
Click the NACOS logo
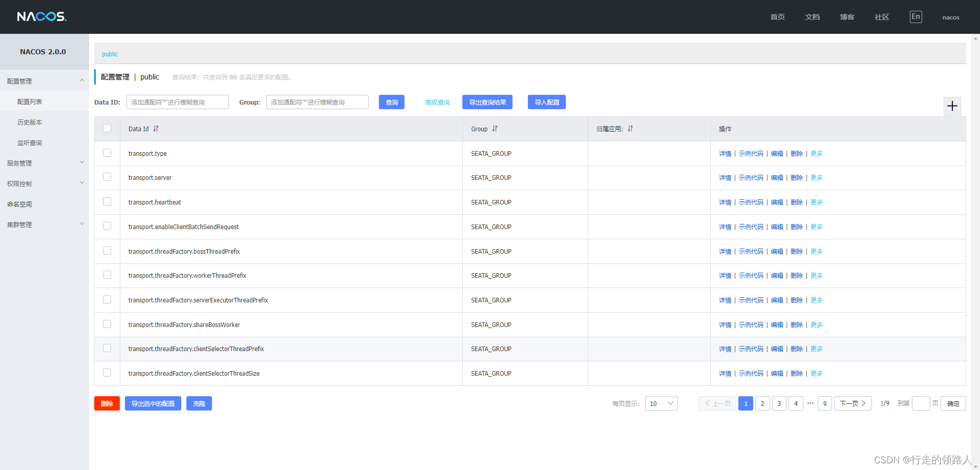42,17
